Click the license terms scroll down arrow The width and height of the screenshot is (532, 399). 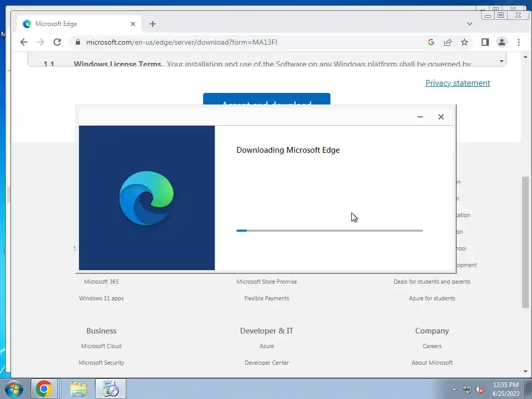pyautogui.click(x=501, y=61)
